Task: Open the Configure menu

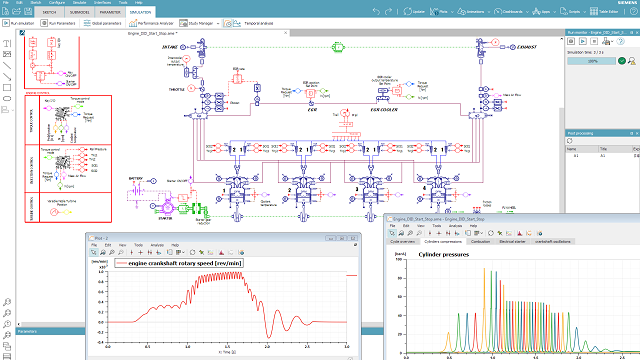Action: tap(57, 2)
